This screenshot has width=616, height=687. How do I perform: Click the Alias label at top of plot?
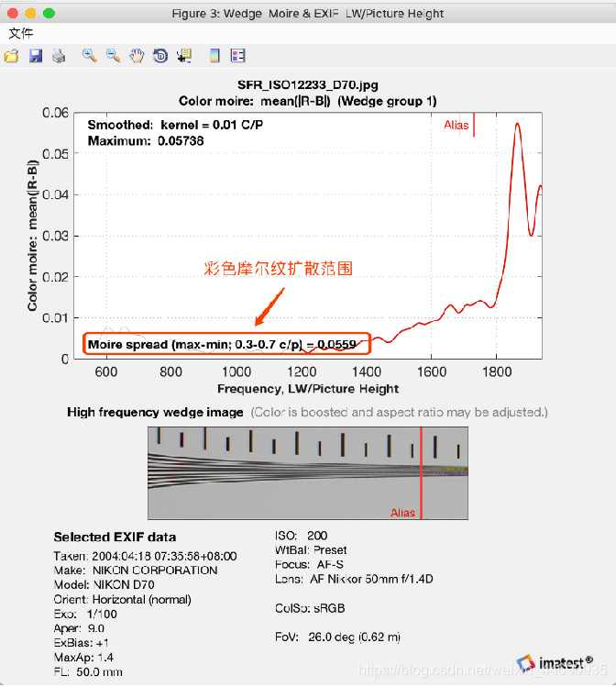click(456, 126)
